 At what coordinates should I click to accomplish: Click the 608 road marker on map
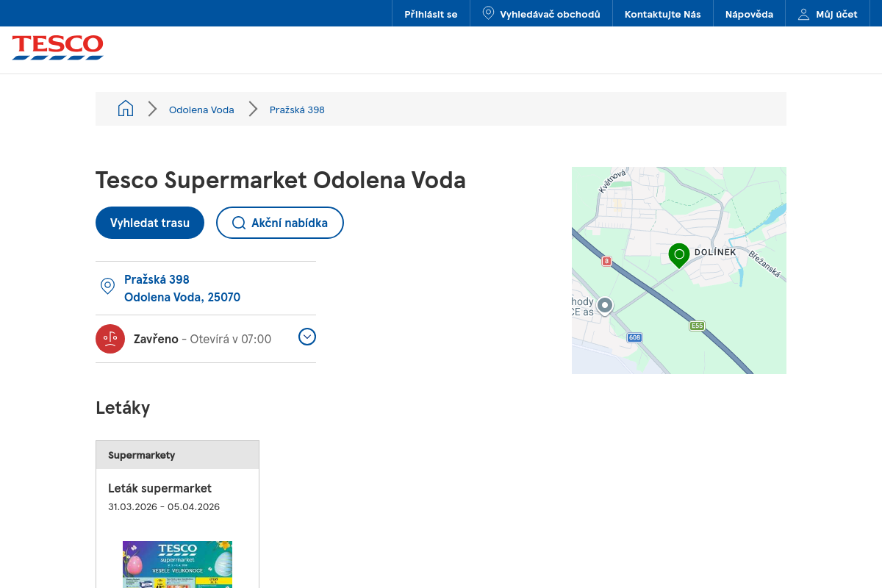[634, 337]
